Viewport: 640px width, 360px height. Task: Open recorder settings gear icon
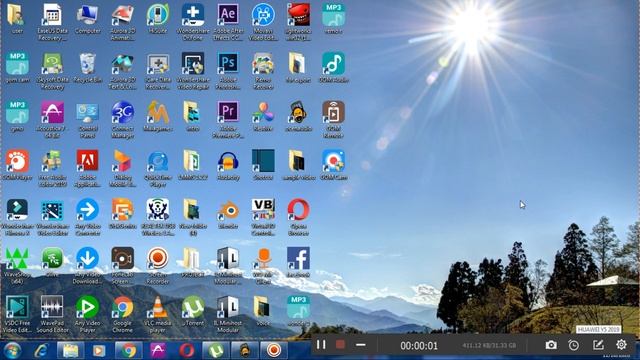pos(621,345)
